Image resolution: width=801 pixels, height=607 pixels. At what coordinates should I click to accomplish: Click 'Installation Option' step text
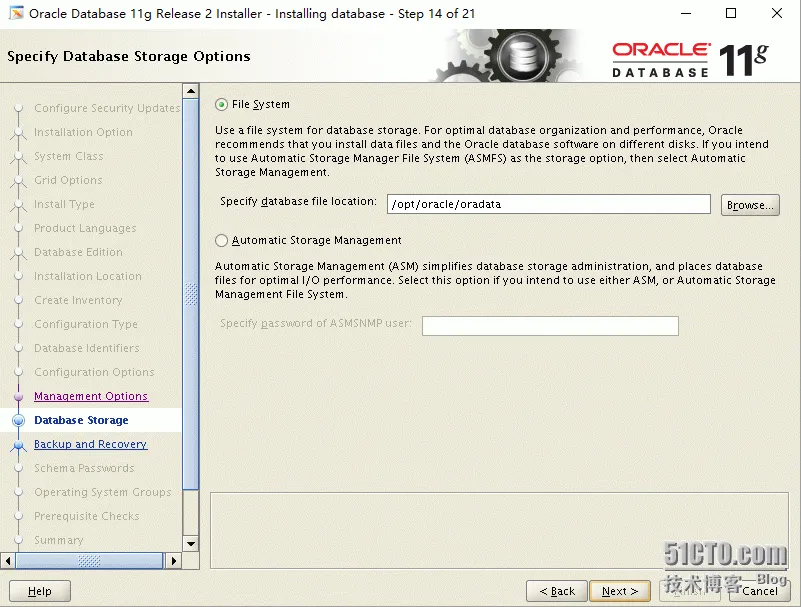[x=83, y=132]
